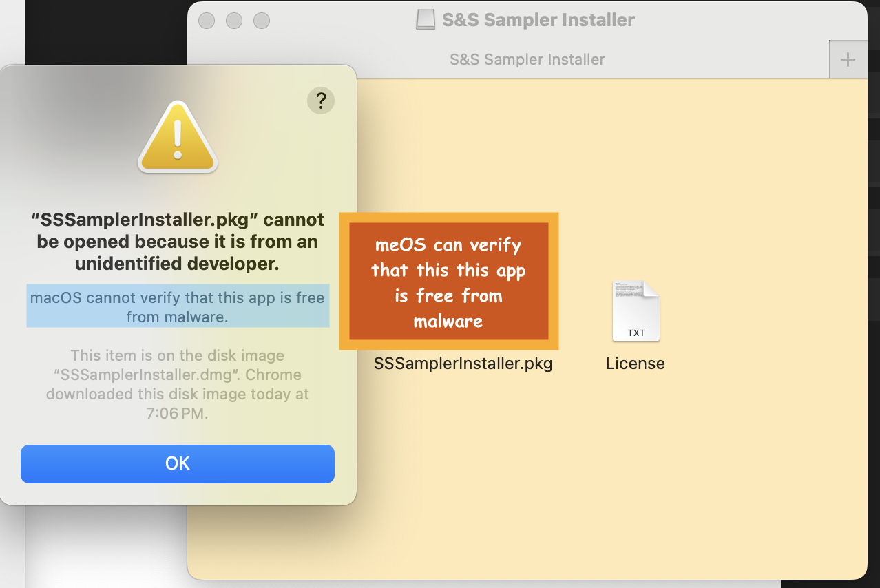Click the yellow warning triangle icon
Image resolution: width=880 pixels, height=588 pixels.
178,137
